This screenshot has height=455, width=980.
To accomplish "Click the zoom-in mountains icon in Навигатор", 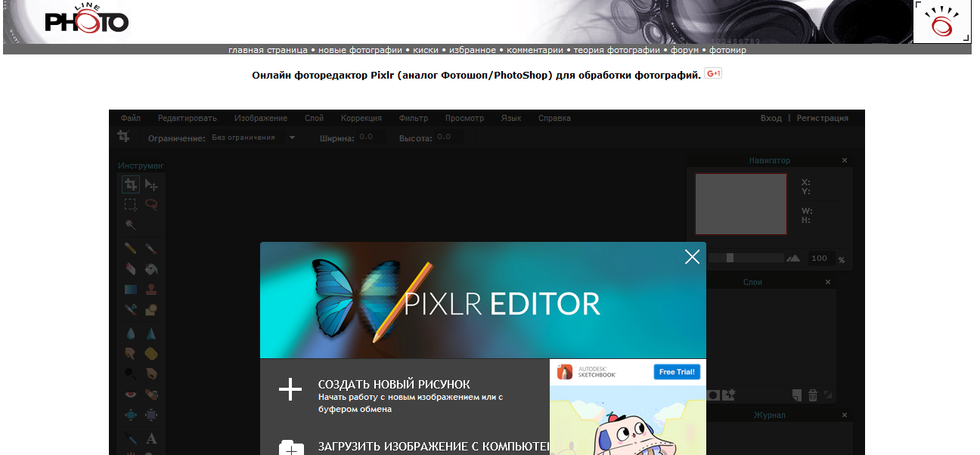I will [793, 258].
